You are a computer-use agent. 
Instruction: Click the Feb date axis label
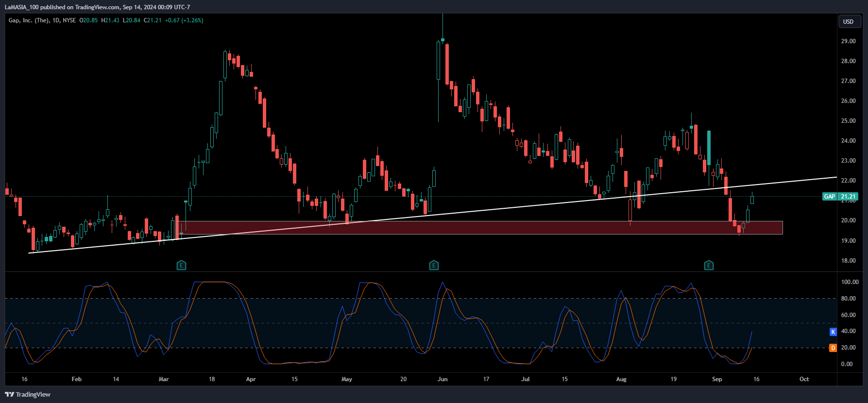(77, 379)
